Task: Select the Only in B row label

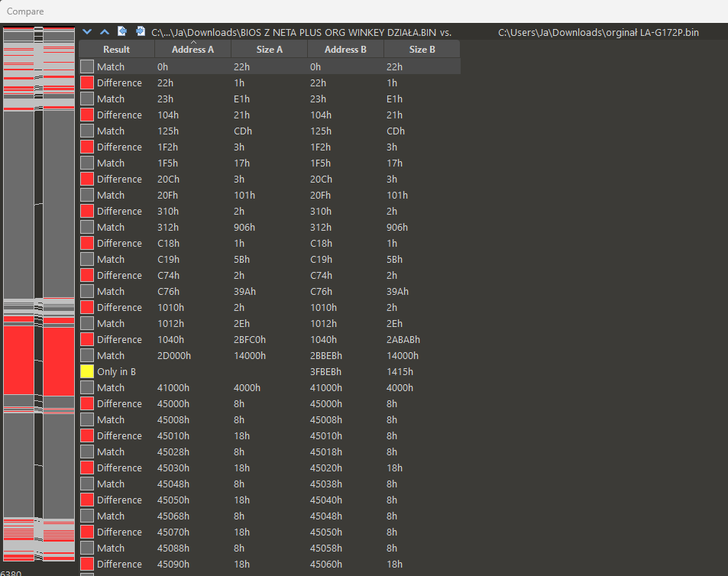Action: click(x=117, y=371)
